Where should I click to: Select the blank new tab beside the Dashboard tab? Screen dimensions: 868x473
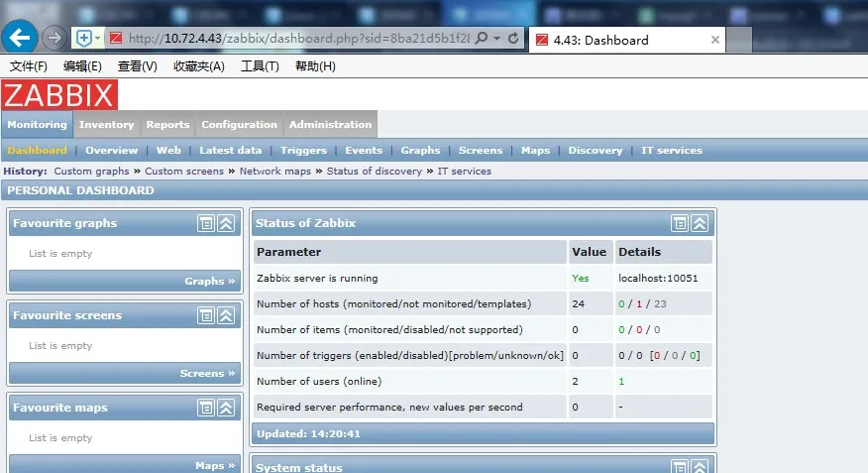[739, 40]
